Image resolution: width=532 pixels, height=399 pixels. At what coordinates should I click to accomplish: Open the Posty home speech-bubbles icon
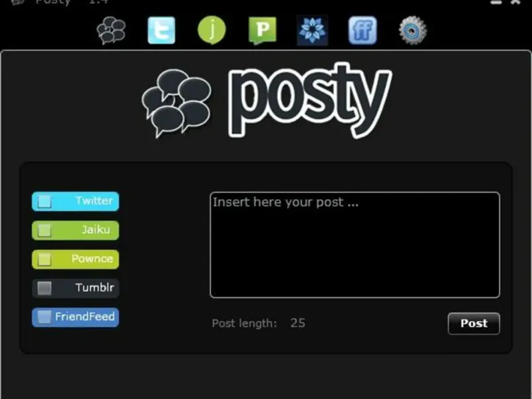pos(111,31)
